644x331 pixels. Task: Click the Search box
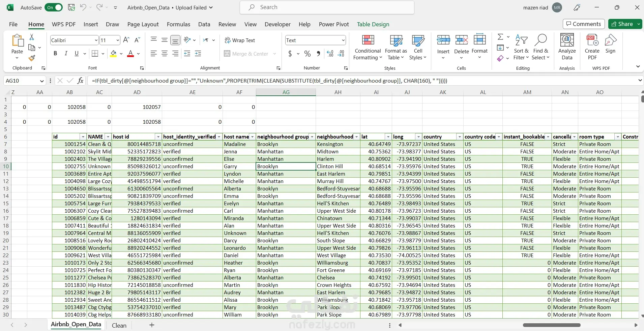[x=327, y=7]
